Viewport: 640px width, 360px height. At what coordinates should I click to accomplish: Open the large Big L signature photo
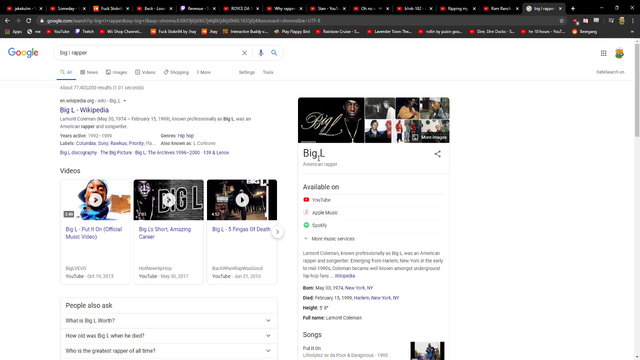tap(331, 120)
